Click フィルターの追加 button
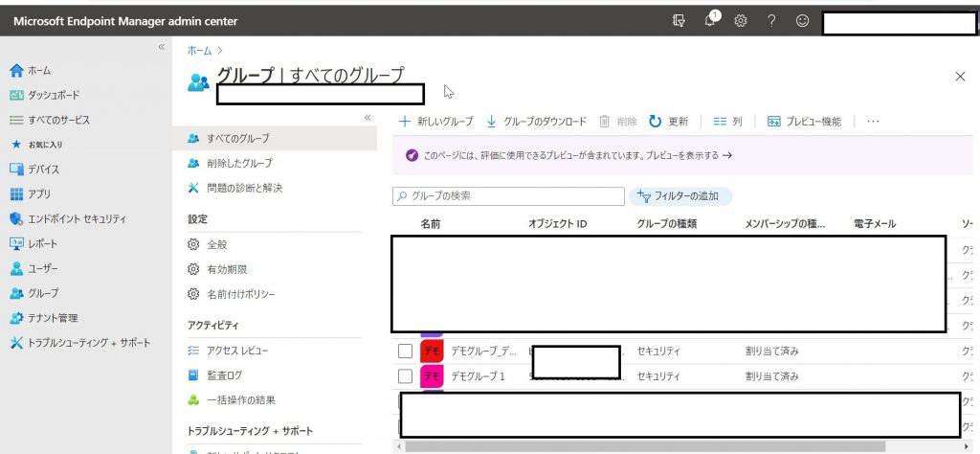This screenshot has width=980, height=454. pos(680,196)
